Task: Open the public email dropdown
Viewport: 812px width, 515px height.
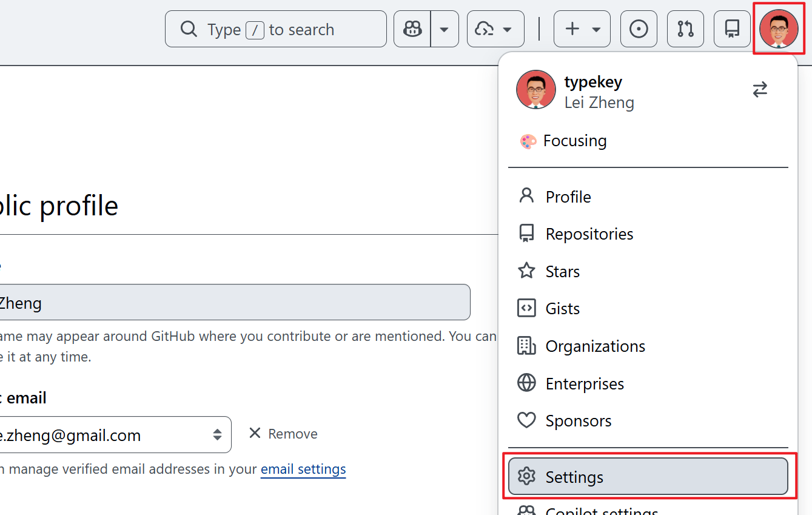Action: (x=115, y=434)
